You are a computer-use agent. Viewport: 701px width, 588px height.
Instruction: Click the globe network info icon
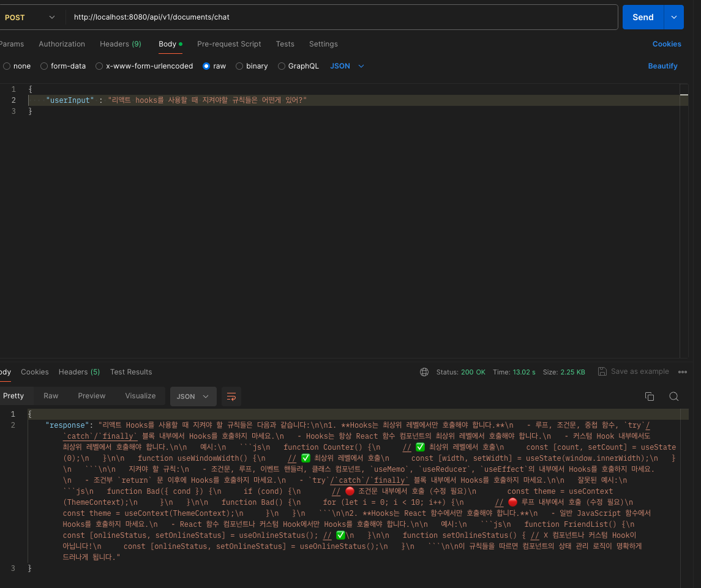coord(424,372)
